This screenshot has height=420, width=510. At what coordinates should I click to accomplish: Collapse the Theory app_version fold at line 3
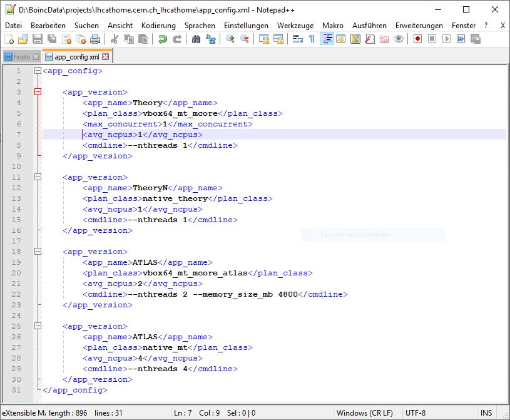[38, 92]
